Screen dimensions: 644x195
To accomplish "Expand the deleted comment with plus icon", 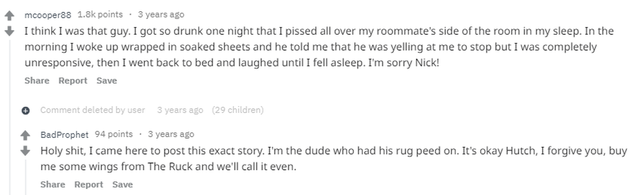I will [25, 111].
